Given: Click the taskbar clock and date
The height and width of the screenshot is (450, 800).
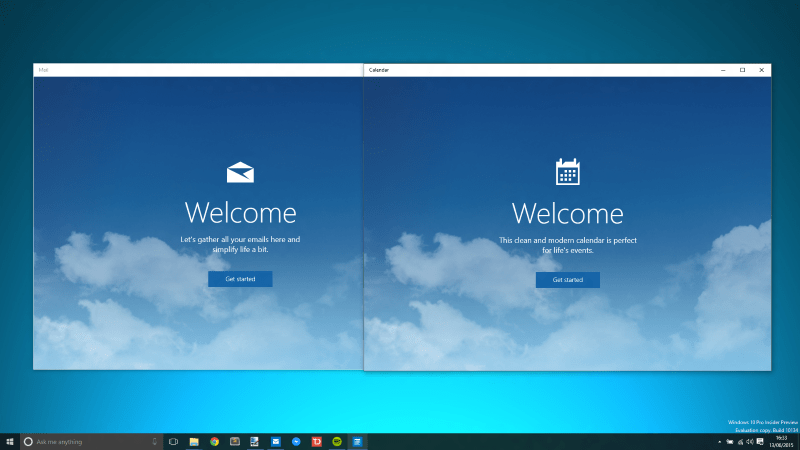Looking at the screenshot, I should (781, 441).
